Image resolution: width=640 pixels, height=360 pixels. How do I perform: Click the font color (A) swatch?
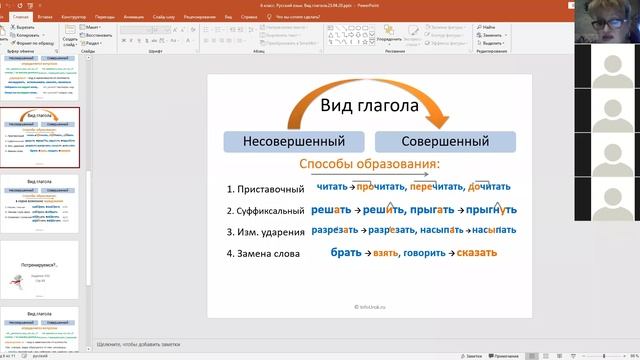coord(188,41)
